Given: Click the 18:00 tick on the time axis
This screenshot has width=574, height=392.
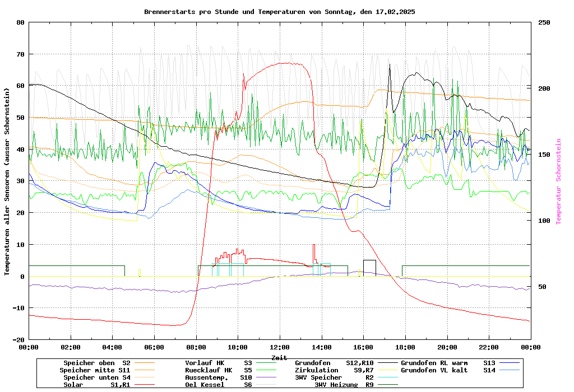Looking at the screenshot, I should (405, 347).
